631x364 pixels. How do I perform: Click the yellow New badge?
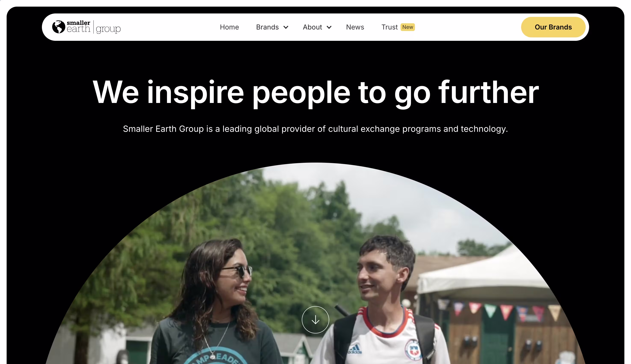407,27
